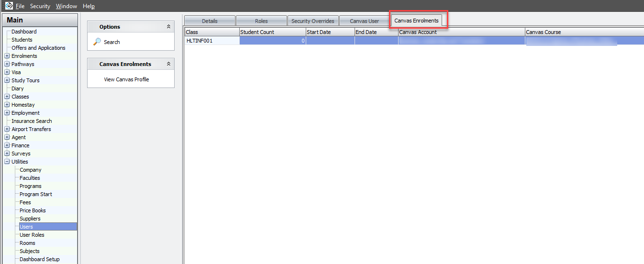Click the Search magnifier icon in Options
Image resolution: width=644 pixels, height=264 pixels.
(97, 42)
